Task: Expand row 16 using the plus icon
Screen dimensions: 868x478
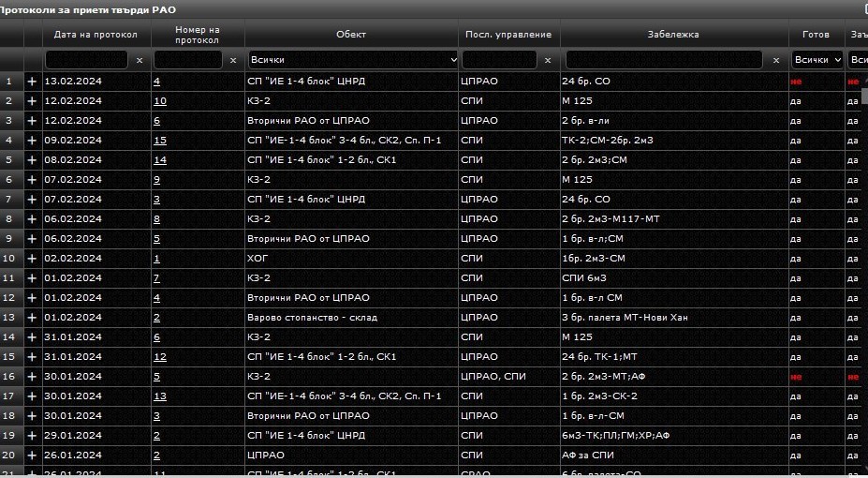Action: [x=32, y=377]
